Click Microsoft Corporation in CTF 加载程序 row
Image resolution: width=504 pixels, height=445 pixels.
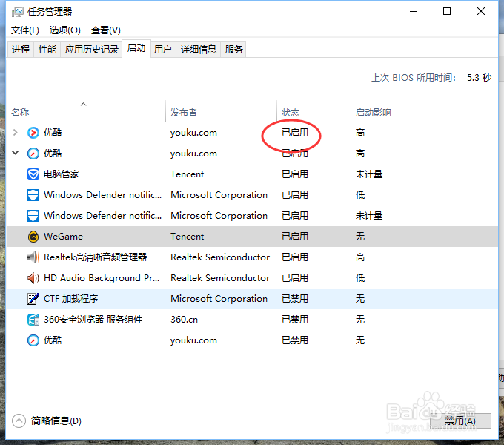point(219,299)
